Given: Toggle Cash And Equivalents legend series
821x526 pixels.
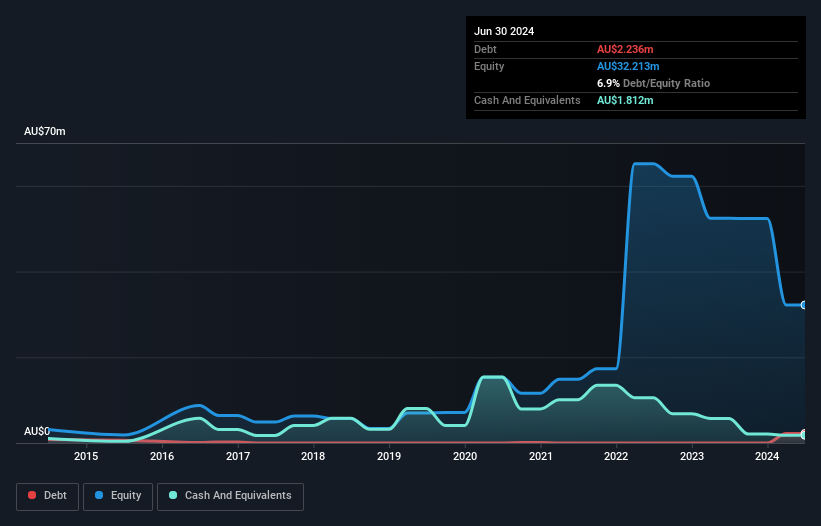Looking at the screenshot, I should tap(230, 496).
